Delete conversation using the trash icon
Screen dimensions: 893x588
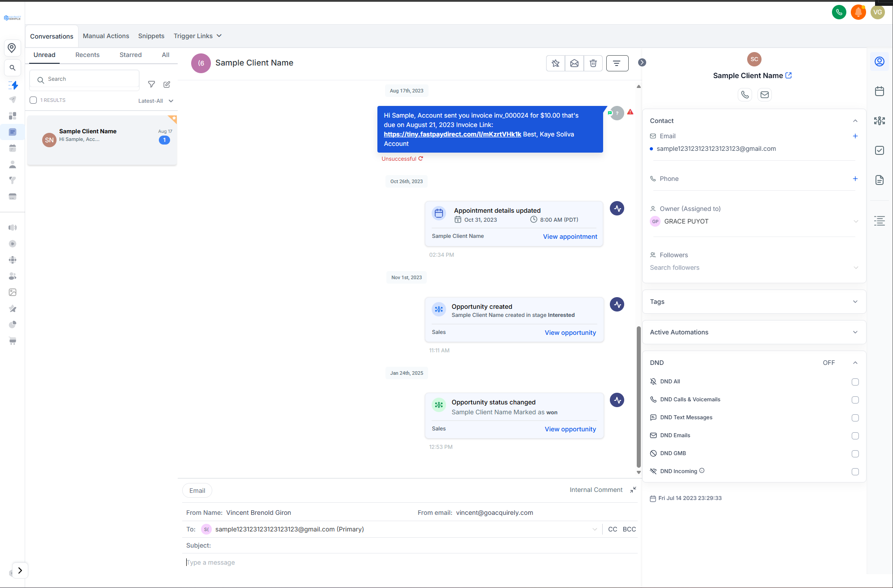pyautogui.click(x=593, y=63)
